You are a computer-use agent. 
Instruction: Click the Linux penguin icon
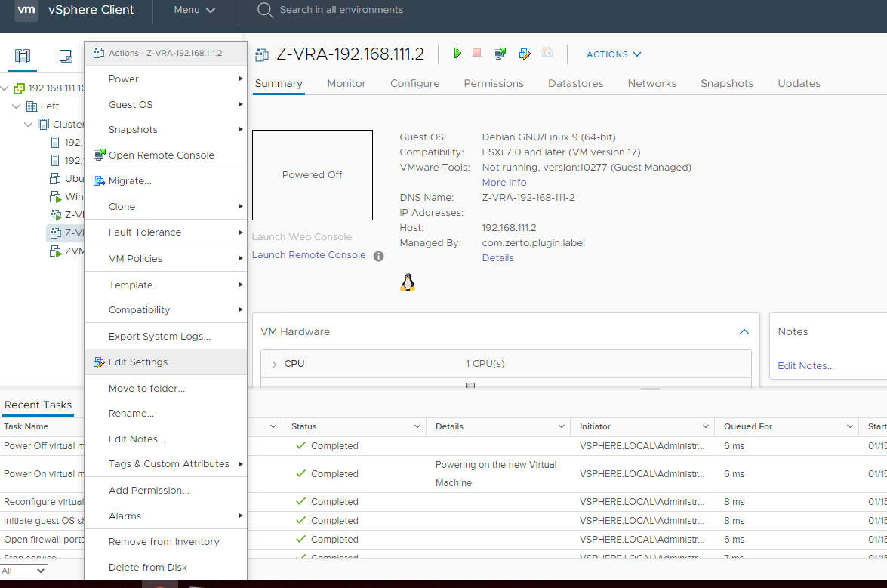(x=408, y=282)
